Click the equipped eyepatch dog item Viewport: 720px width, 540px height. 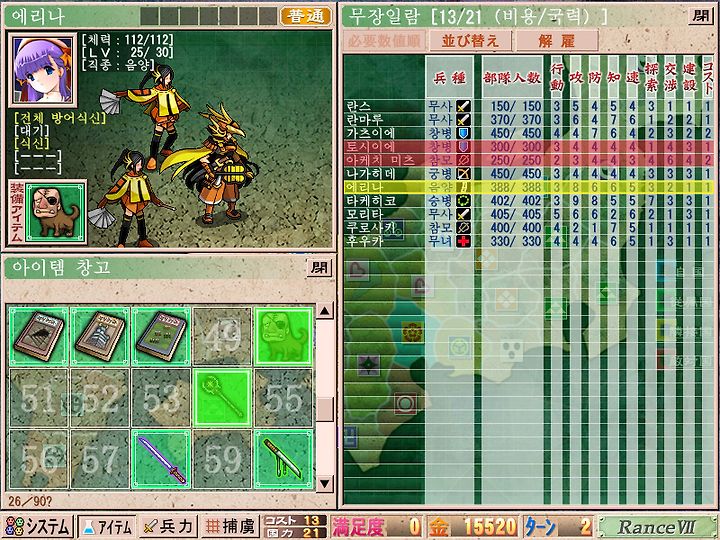point(56,212)
